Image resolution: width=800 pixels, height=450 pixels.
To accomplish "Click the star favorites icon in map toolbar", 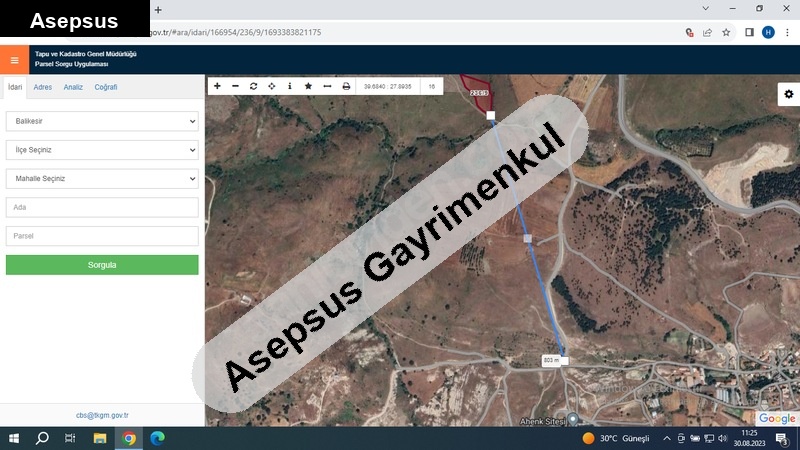I will 308,87.
